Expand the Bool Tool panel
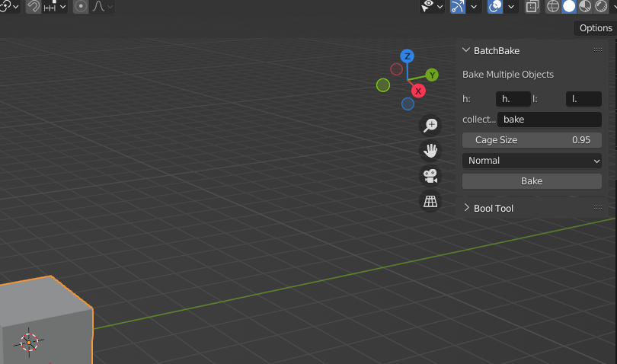617x364 pixels. tap(466, 208)
